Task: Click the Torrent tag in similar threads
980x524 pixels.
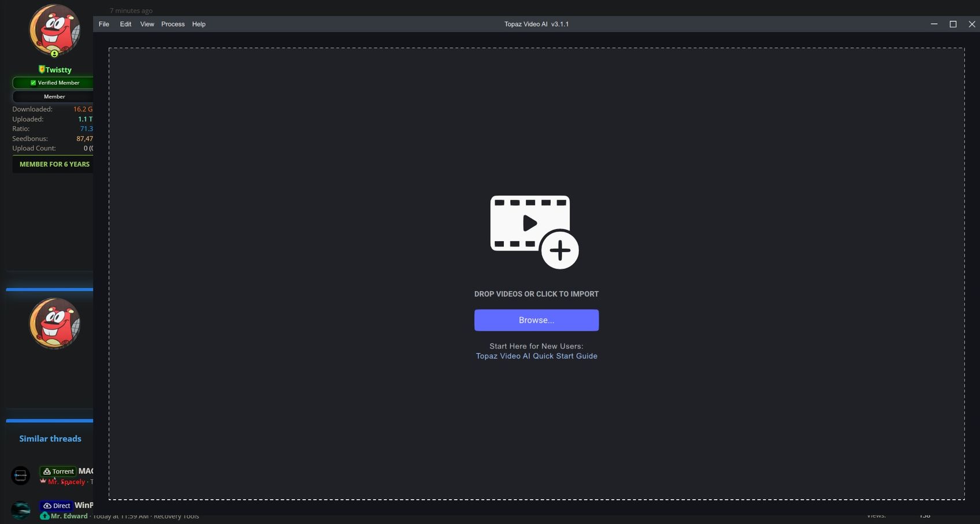Action: tap(58, 471)
